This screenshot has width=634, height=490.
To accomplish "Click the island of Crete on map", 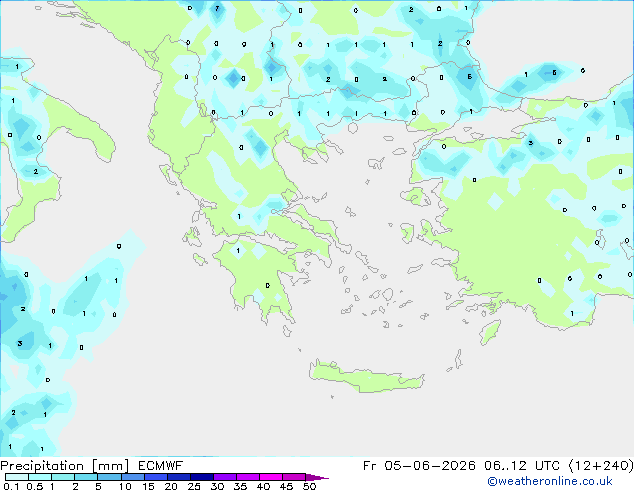I will [x=366, y=377].
